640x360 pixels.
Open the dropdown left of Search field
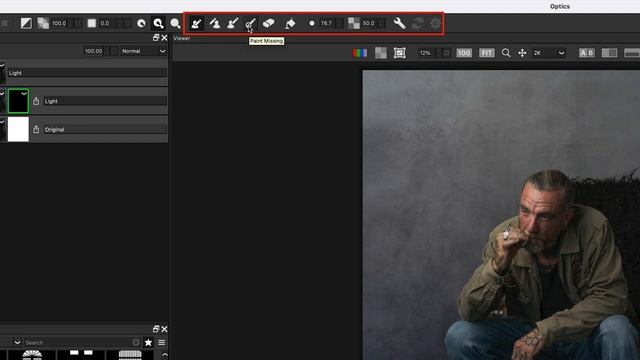click(17, 342)
